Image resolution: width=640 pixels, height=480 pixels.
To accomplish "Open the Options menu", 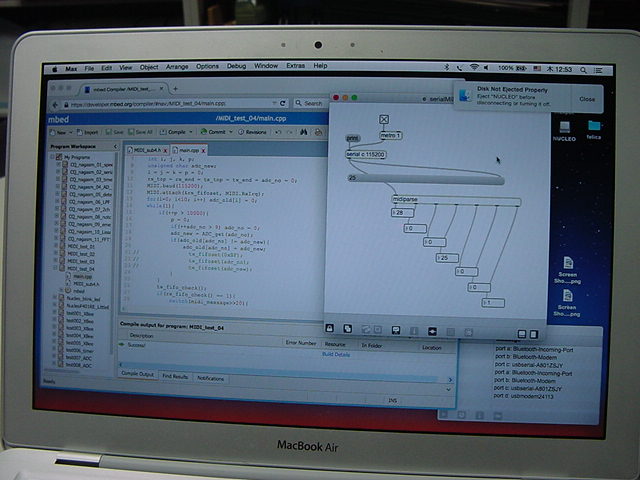I will [207, 67].
